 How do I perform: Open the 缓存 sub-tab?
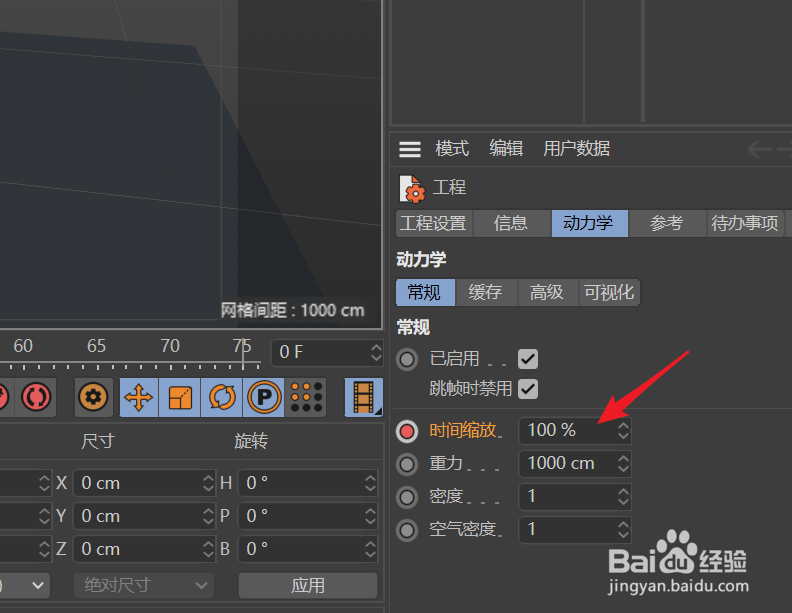click(x=486, y=292)
